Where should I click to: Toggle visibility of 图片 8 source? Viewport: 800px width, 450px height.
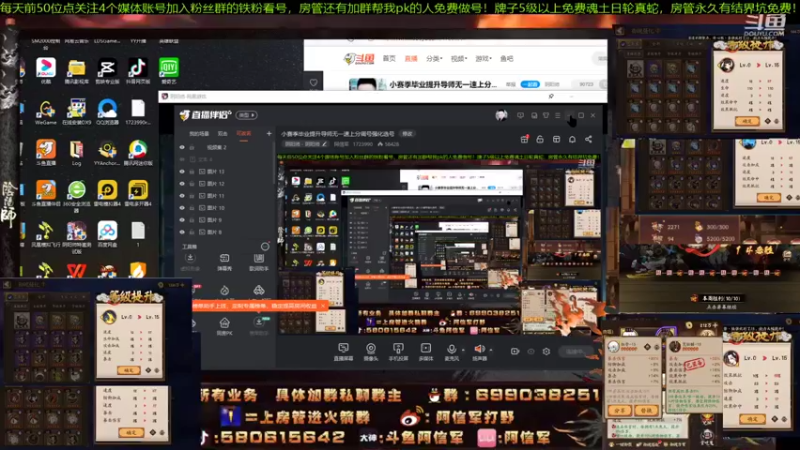182,232
